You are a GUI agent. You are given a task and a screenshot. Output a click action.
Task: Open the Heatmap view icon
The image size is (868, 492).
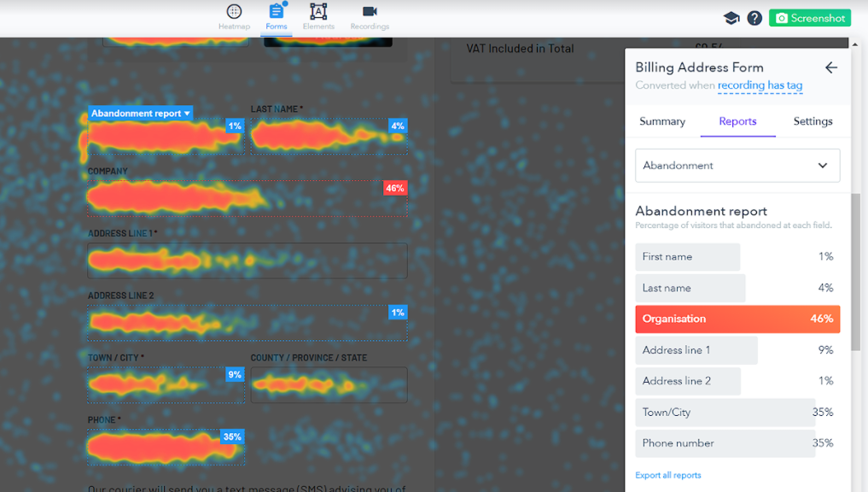[x=234, y=12]
